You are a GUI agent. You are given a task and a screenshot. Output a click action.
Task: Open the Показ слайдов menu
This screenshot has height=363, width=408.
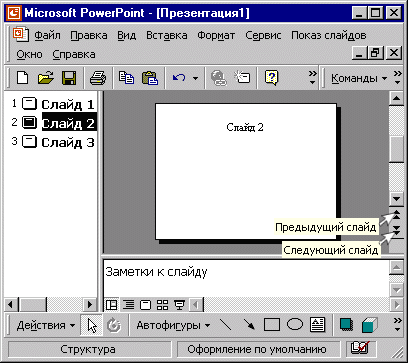pyautogui.click(x=329, y=35)
